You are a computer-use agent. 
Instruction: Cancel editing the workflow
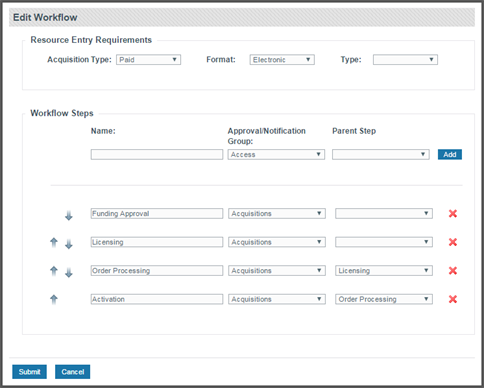tap(72, 372)
